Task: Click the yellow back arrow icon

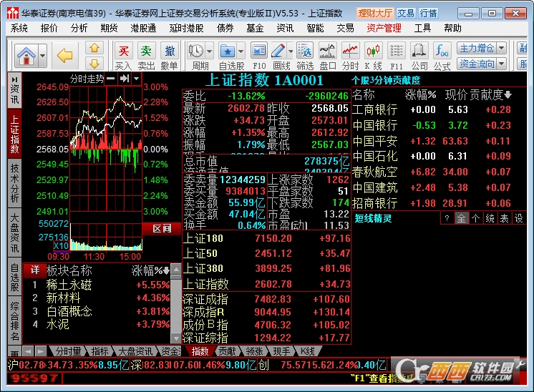Action: [65, 55]
